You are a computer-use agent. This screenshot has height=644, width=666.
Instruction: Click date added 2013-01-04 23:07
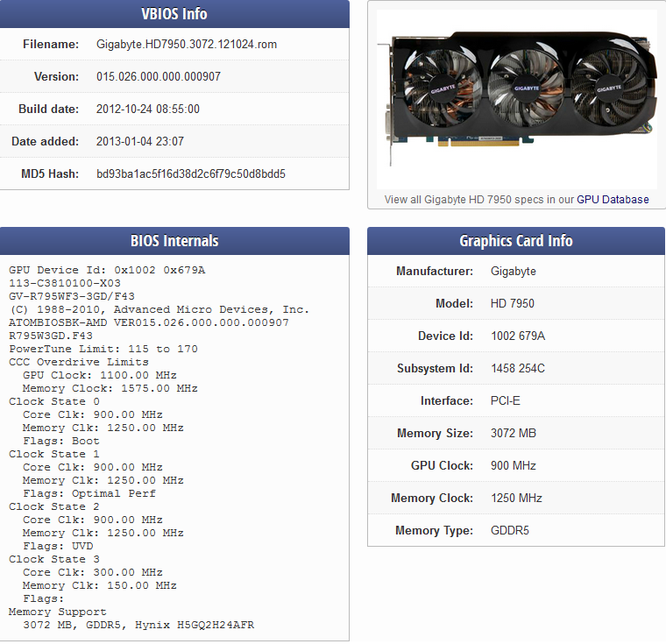[140, 141]
